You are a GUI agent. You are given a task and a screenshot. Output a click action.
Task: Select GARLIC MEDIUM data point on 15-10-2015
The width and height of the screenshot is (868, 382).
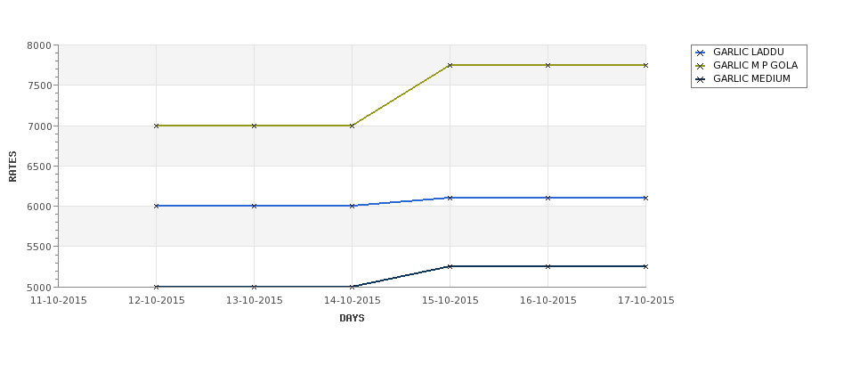450,266
